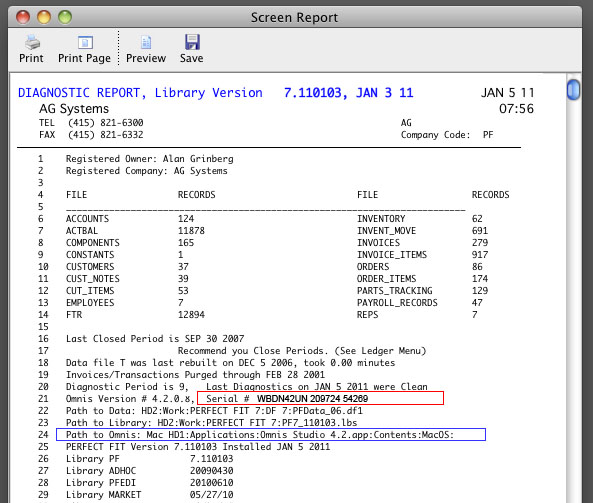Click ACTBAL record count 11878
The image size is (593, 503).
pyautogui.click(x=191, y=231)
